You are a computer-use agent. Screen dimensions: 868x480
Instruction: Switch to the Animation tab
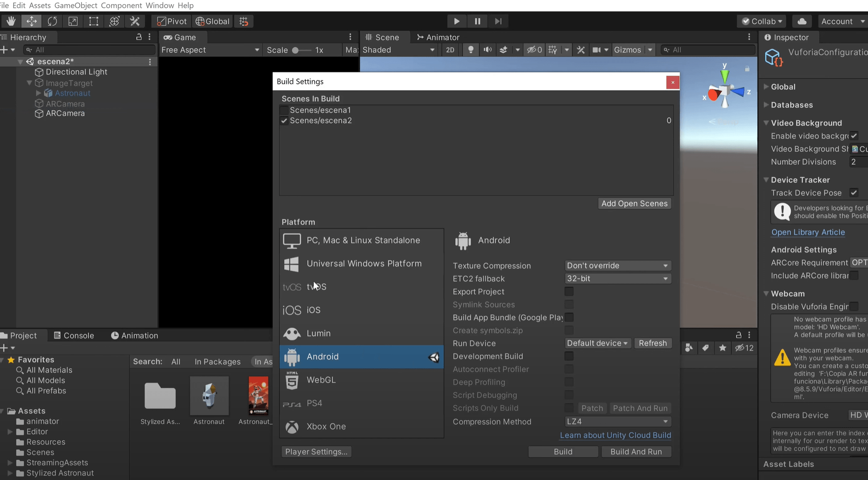[x=134, y=335]
